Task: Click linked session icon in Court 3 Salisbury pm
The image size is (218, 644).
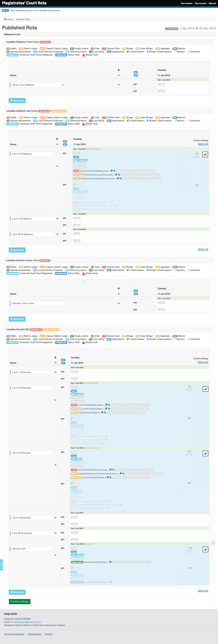Action: point(74,184)
